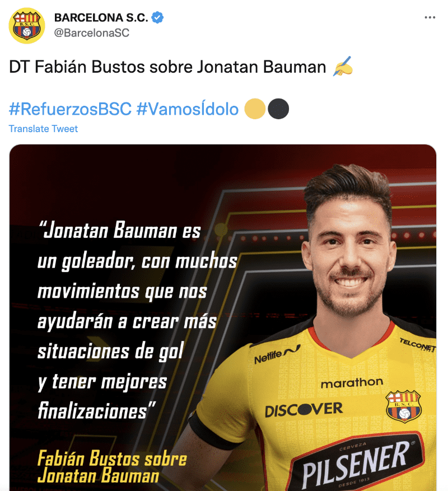Viewport: 448px width, 491px height.
Task: Click the tweet text about Fabián Bustos
Action: tap(167, 67)
